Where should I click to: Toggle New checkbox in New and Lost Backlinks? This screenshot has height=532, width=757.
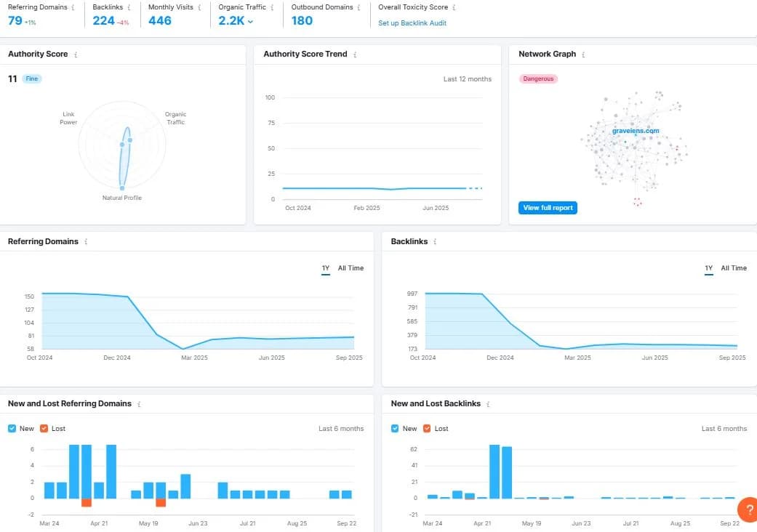coord(395,428)
